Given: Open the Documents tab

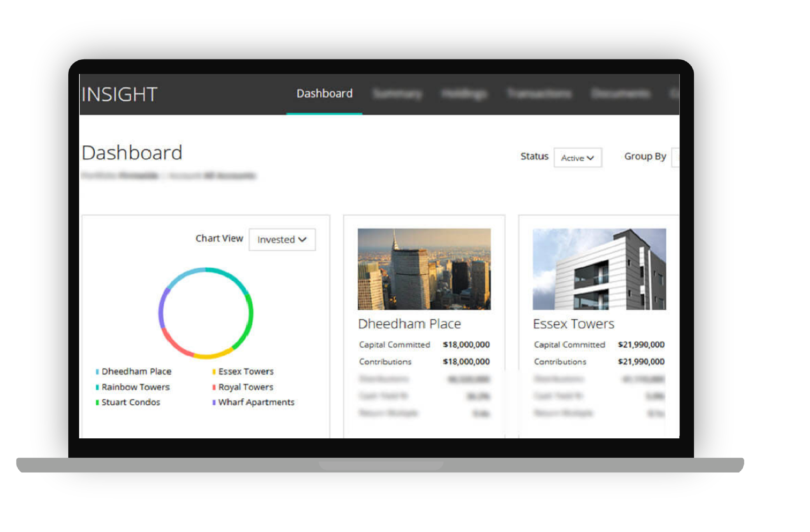Looking at the screenshot, I should tap(621, 94).
